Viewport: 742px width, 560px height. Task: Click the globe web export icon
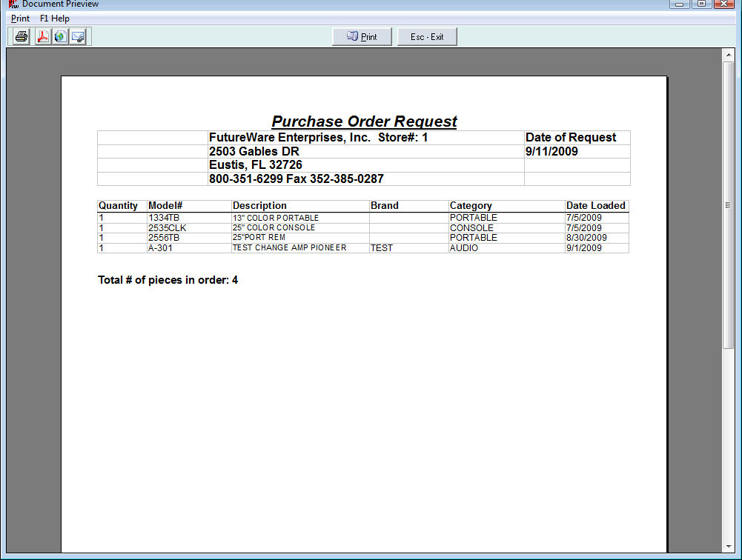click(x=60, y=36)
